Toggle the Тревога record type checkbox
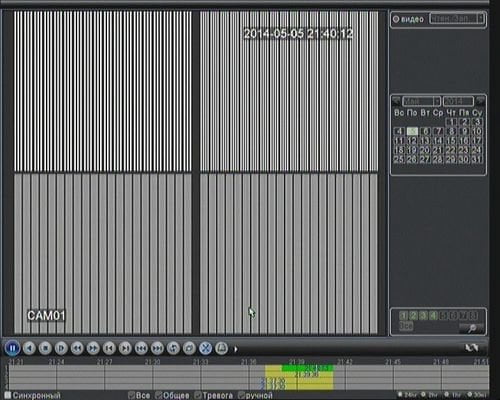Image resolution: width=500 pixels, height=400 pixels. [197, 396]
